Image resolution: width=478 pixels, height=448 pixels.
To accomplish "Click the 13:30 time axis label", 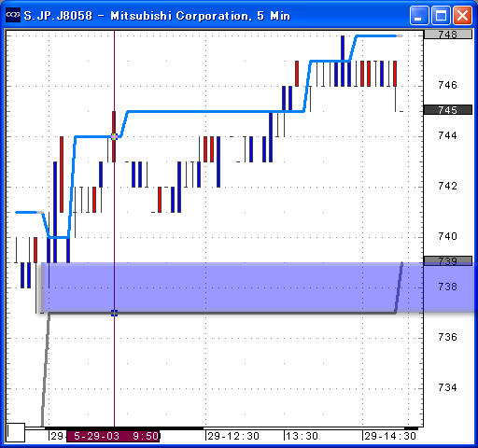I will pos(302,436).
